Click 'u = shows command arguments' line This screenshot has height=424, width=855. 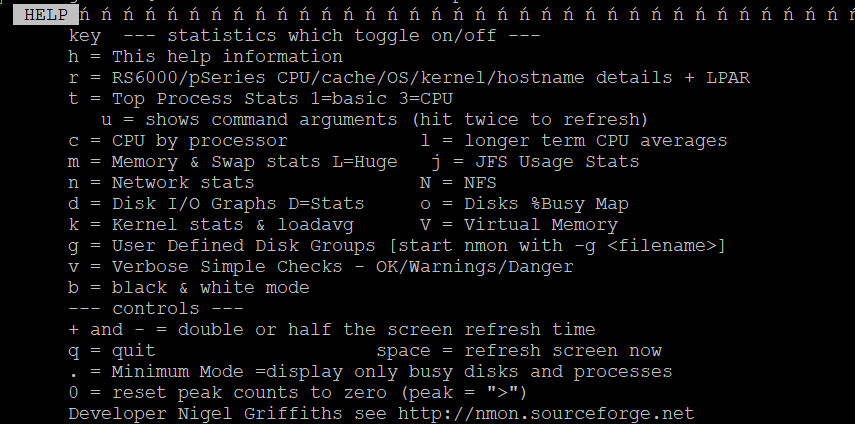click(374, 119)
